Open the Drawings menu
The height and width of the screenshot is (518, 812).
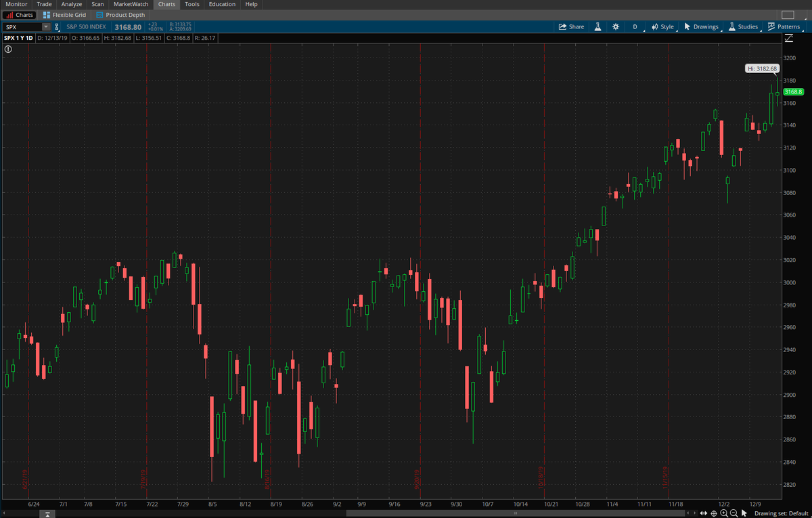point(702,26)
